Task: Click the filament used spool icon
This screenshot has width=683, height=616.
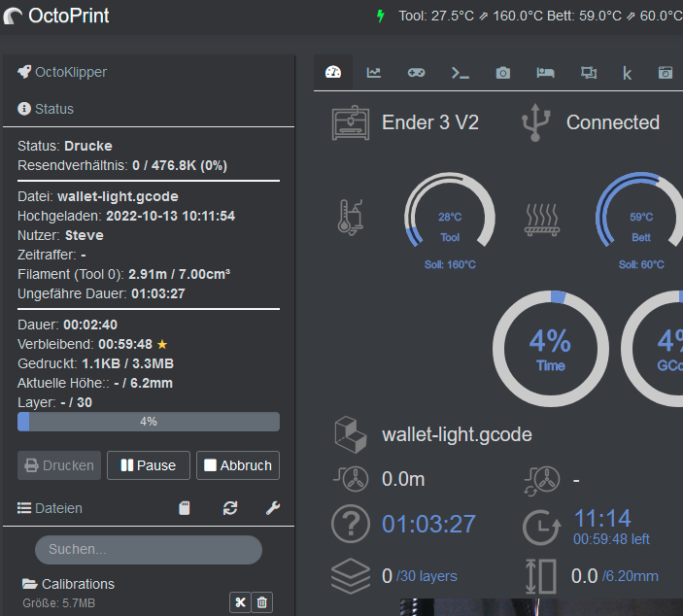Action: (351, 479)
